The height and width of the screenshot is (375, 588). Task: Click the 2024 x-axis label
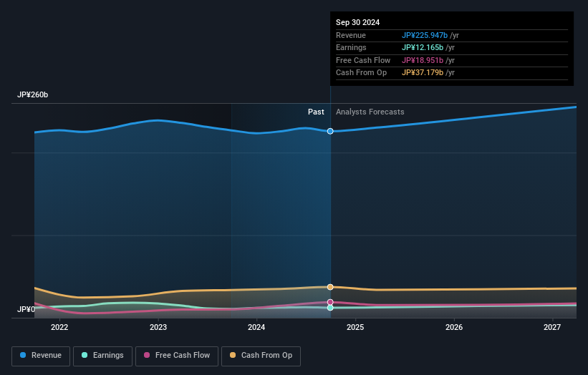coord(256,327)
